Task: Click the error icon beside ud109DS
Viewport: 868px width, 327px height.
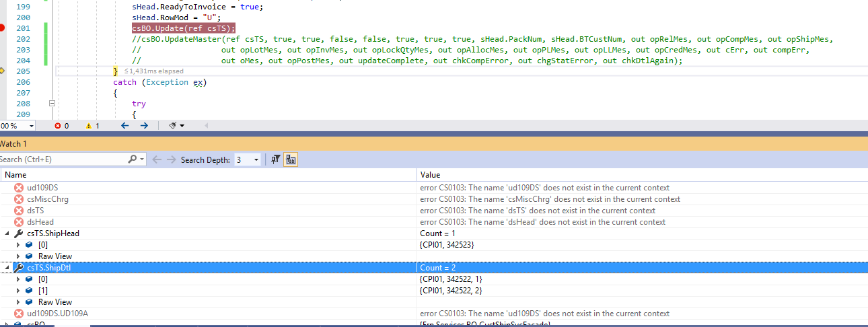Action: 19,188
